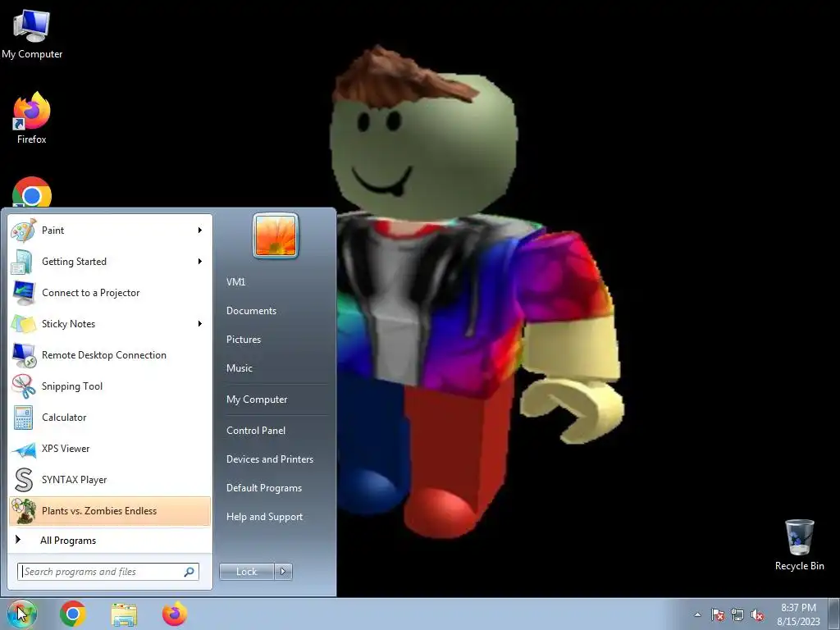Open XPS Viewer
Viewport: 840px width, 630px height.
coord(109,449)
